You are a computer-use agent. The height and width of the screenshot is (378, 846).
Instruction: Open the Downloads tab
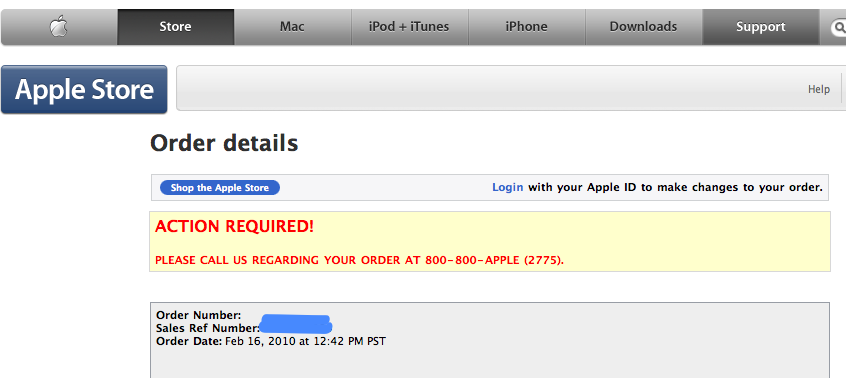click(x=643, y=26)
